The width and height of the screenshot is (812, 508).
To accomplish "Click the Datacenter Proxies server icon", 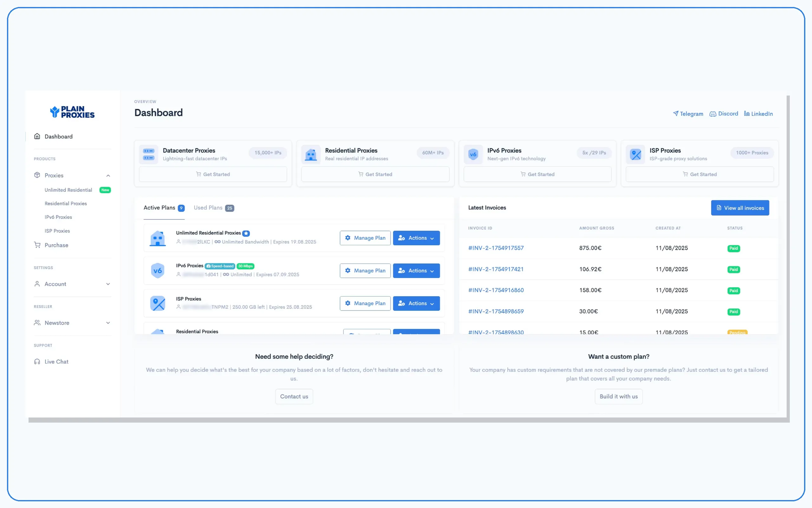I will (x=148, y=154).
